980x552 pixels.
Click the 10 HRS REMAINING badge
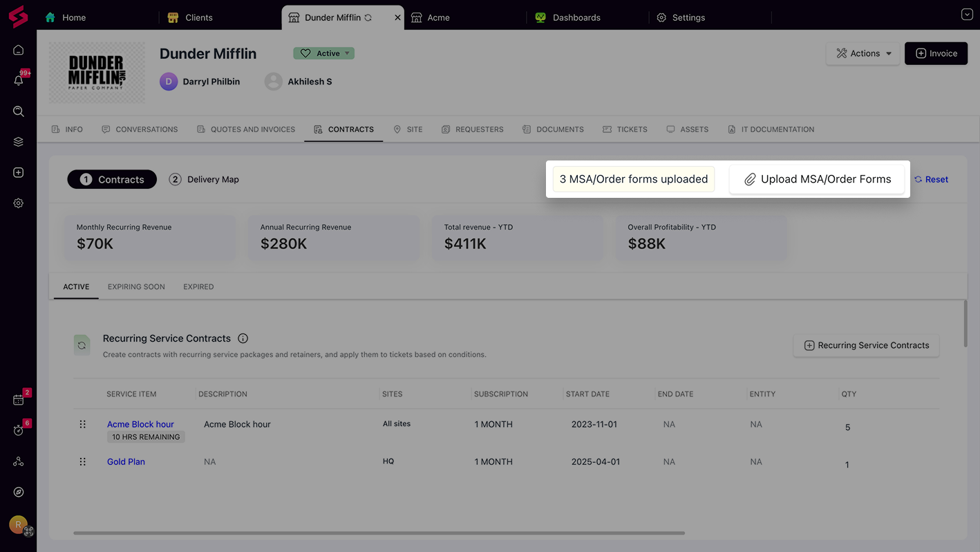(x=146, y=437)
